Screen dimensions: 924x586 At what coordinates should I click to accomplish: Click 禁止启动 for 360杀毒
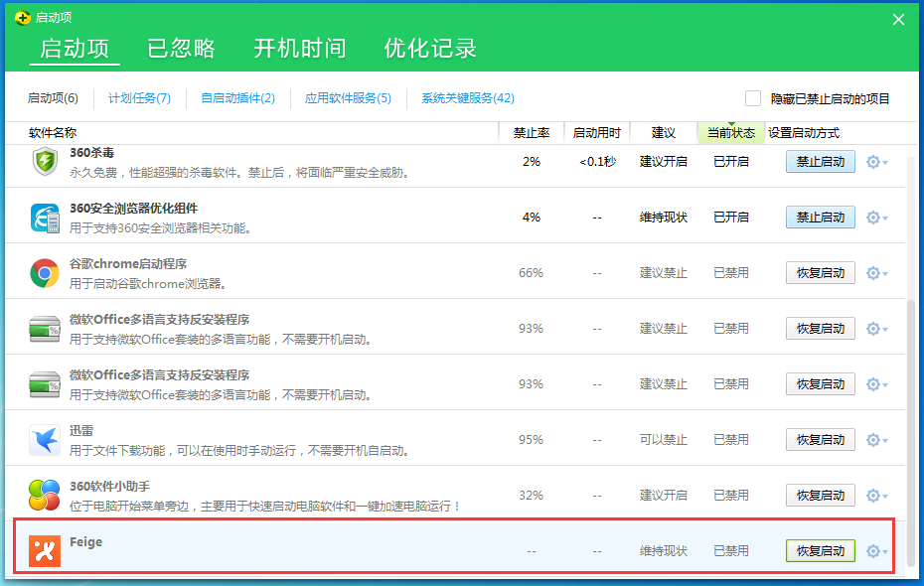click(820, 160)
